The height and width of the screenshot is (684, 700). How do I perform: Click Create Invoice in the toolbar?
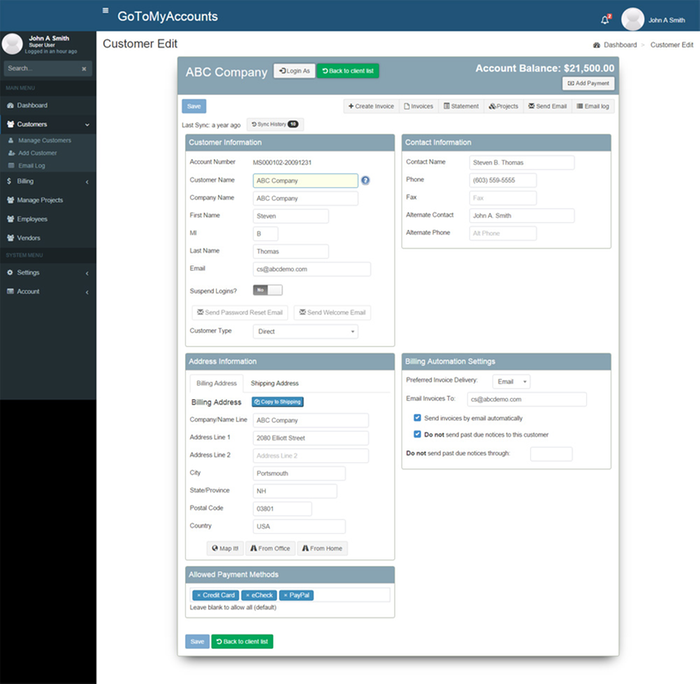tap(371, 106)
